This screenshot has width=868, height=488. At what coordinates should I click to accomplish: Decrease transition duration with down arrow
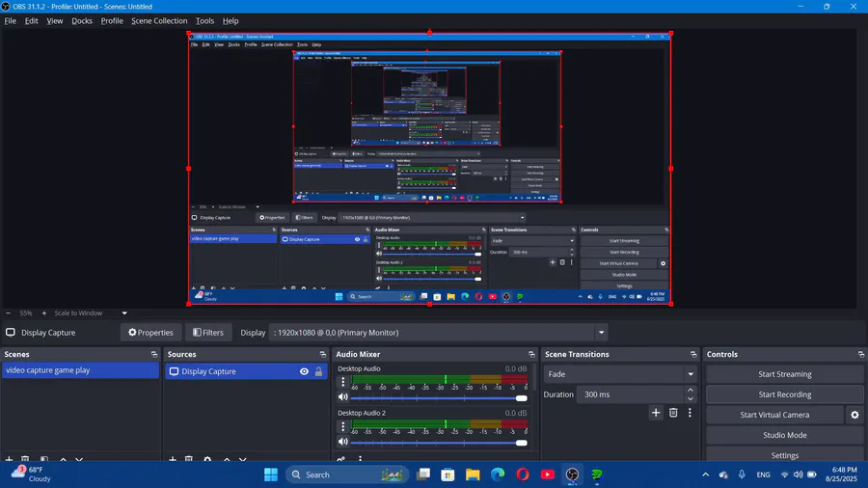point(691,399)
